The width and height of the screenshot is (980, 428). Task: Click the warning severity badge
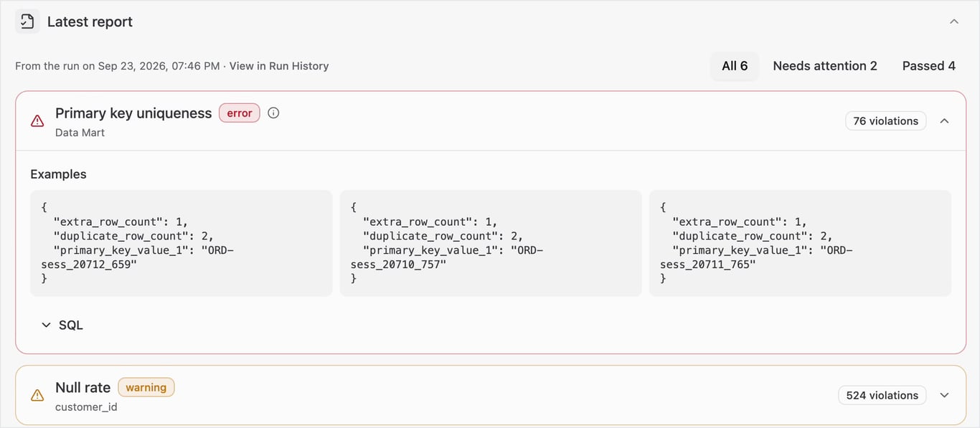(146, 388)
